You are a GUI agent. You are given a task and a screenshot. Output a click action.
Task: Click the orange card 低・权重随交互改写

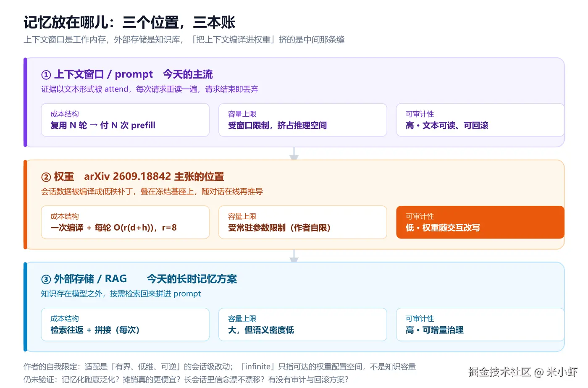point(480,223)
